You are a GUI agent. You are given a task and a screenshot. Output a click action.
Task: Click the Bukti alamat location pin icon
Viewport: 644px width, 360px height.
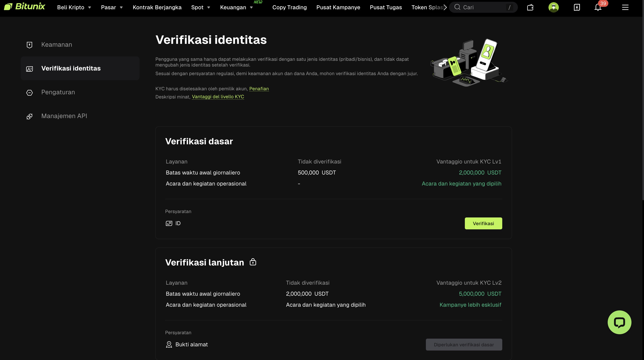click(x=169, y=344)
